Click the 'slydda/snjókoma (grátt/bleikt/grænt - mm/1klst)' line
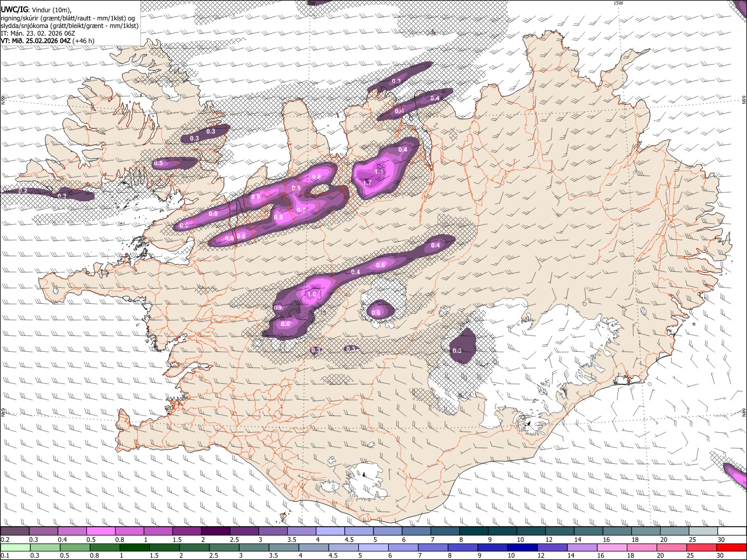Viewport: 747px width, 560px height. pos(69,26)
